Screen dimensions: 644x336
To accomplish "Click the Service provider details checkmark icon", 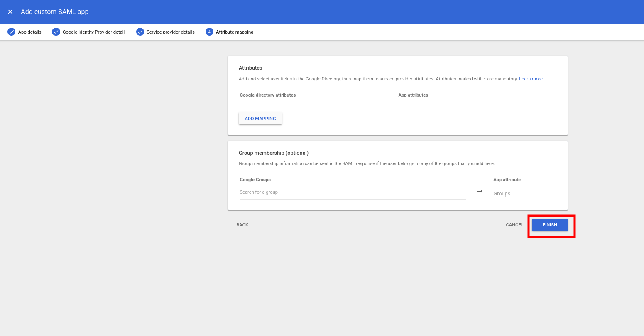I will (x=140, y=32).
